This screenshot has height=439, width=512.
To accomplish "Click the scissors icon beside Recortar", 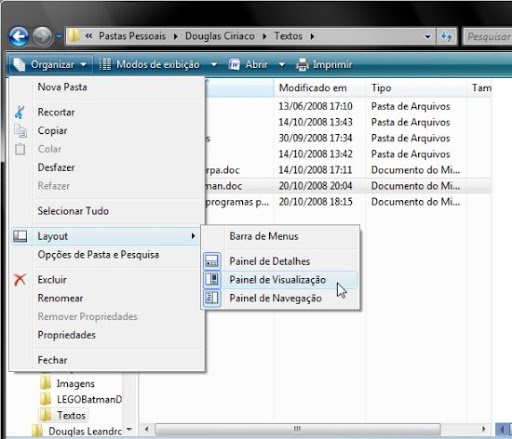I will (x=20, y=112).
